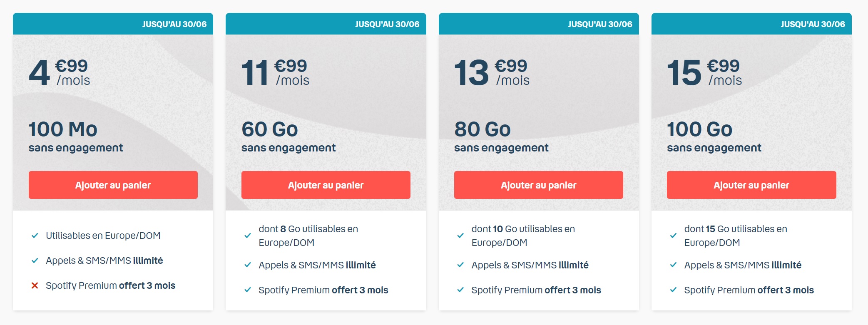Click Spotify checkmark in the 100 Go plan
This screenshot has height=325, width=868.
[673, 290]
